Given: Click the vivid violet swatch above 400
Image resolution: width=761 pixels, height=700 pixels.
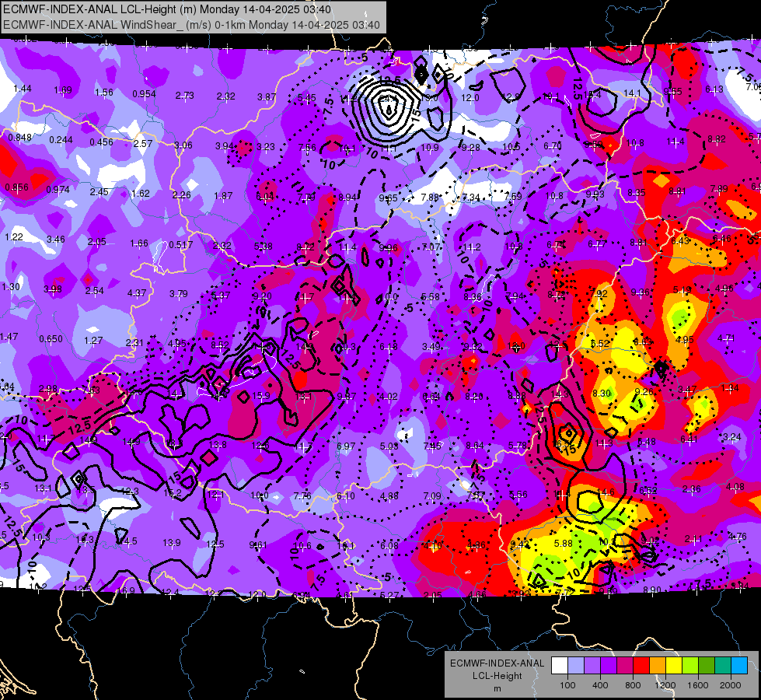Looking at the screenshot, I should (x=609, y=666).
